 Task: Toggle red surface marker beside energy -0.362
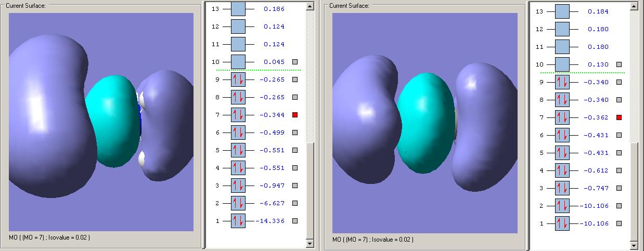(619, 117)
